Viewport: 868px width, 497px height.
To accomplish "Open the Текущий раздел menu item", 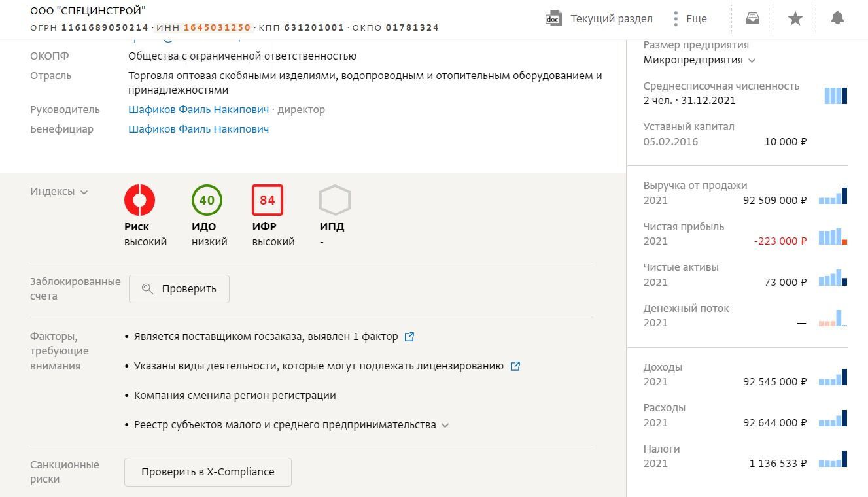I will 612,18.
